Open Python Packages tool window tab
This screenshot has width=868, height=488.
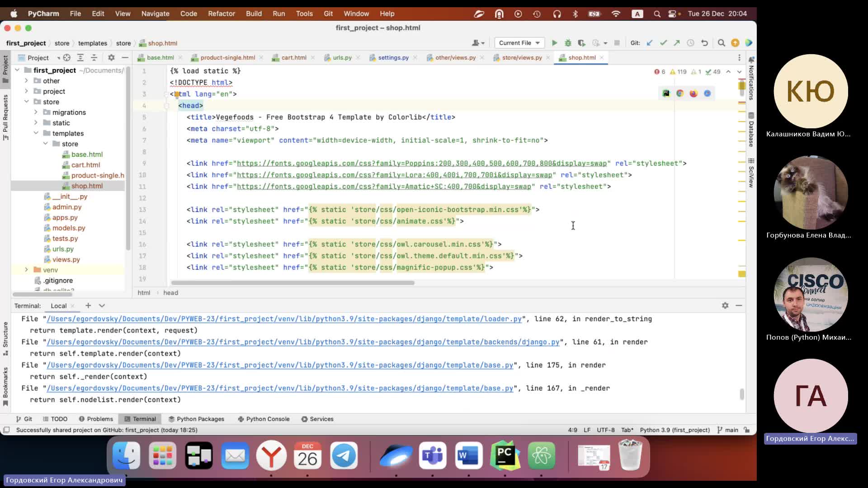click(196, 419)
